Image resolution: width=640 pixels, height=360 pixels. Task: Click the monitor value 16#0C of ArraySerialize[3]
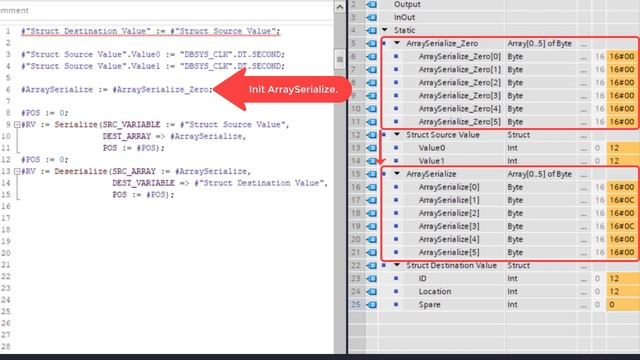click(622, 227)
